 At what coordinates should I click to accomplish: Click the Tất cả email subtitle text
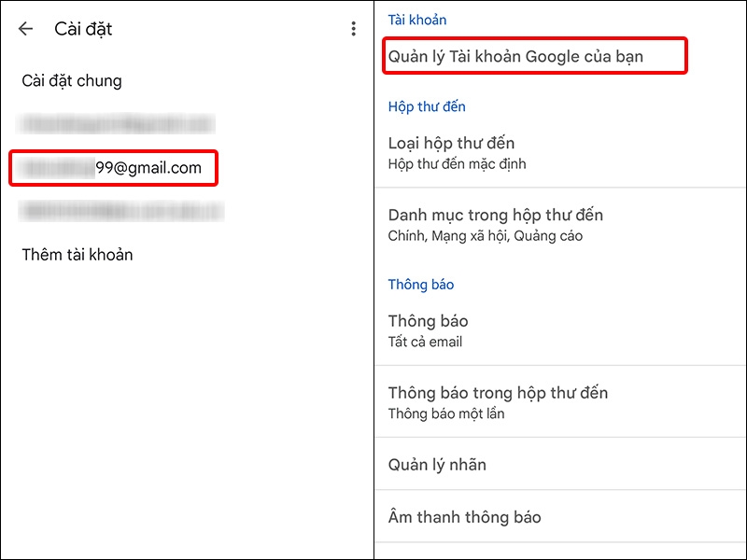[417, 341]
